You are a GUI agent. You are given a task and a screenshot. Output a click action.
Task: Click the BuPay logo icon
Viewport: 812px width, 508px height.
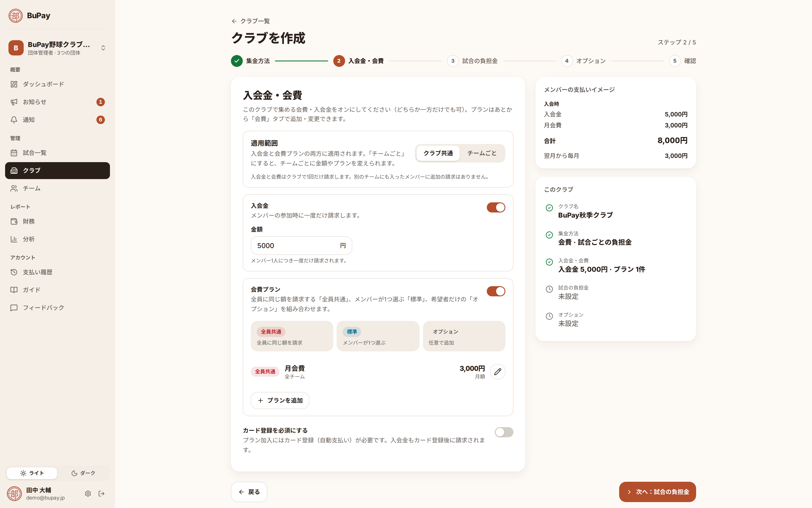tap(15, 15)
